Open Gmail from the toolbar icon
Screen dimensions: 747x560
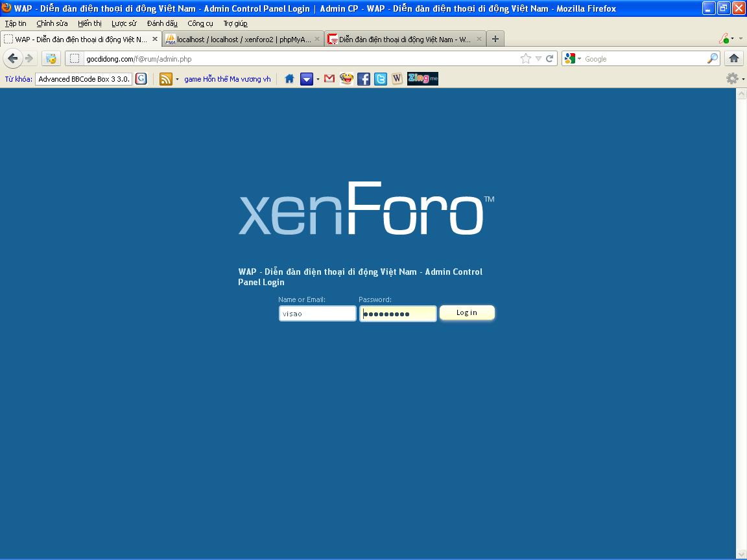pos(329,78)
